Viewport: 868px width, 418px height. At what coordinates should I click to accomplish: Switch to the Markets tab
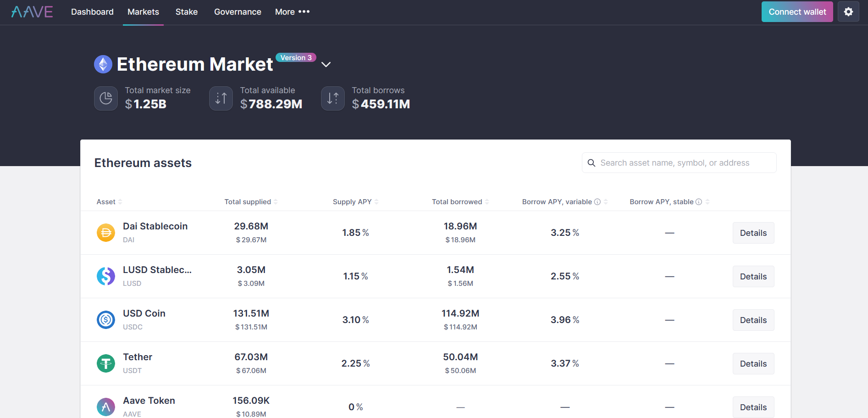pyautogui.click(x=143, y=12)
